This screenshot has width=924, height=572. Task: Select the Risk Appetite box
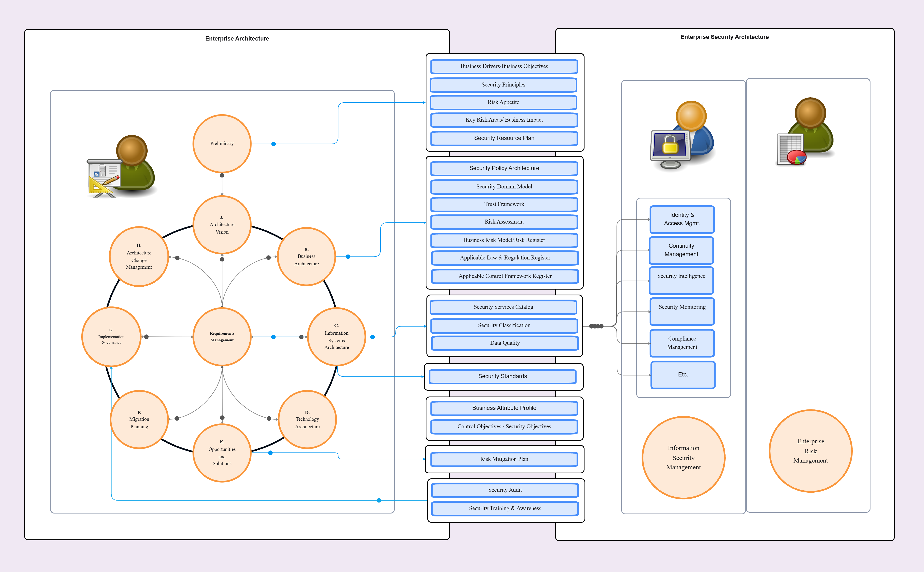coord(503,103)
